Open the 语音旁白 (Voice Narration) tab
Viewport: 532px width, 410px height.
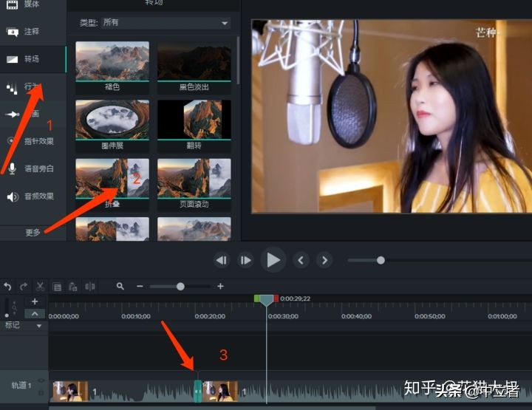coord(33,168)
